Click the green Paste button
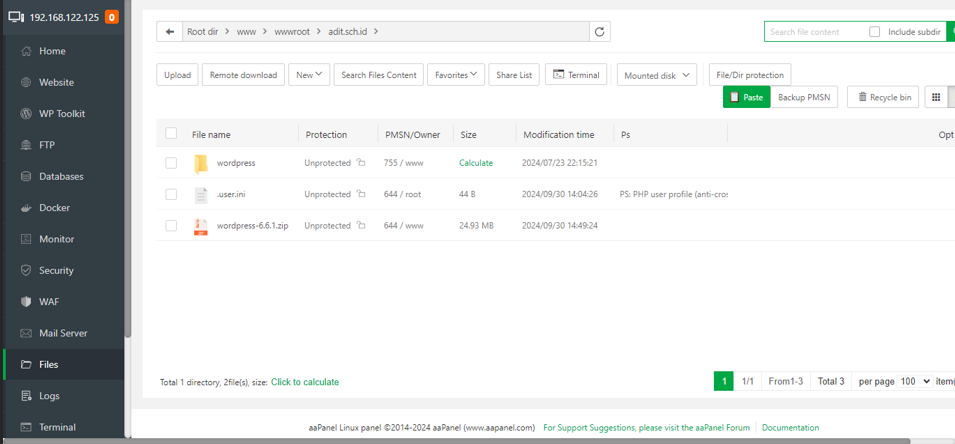Image resolution: width=955 pixels, height=444 pixels. click(746, 97)
